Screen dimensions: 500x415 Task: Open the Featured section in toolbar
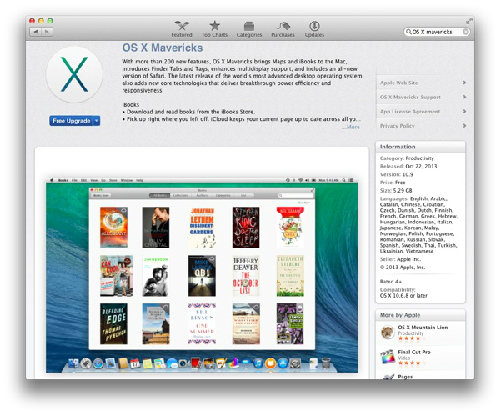click(182, 29)
